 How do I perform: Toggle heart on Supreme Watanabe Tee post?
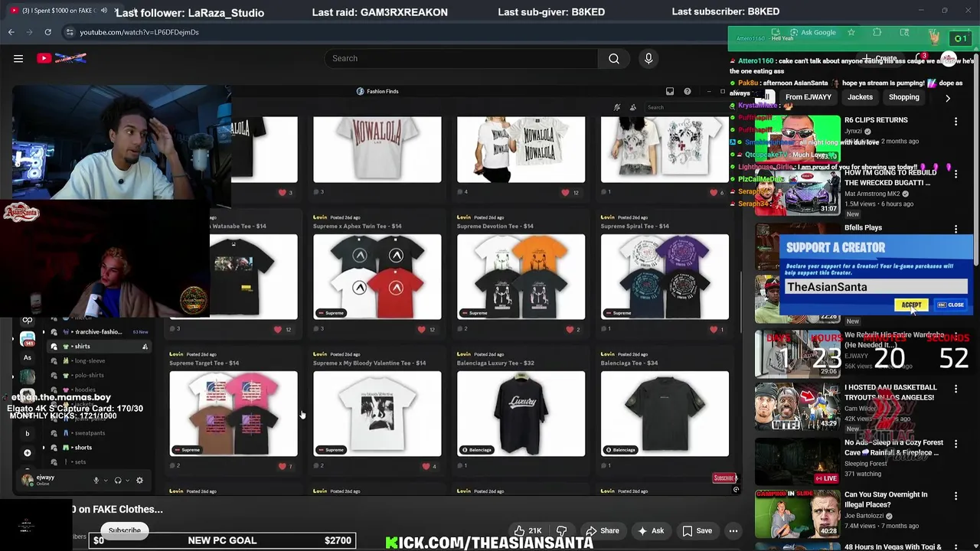(x=278, y=329)
